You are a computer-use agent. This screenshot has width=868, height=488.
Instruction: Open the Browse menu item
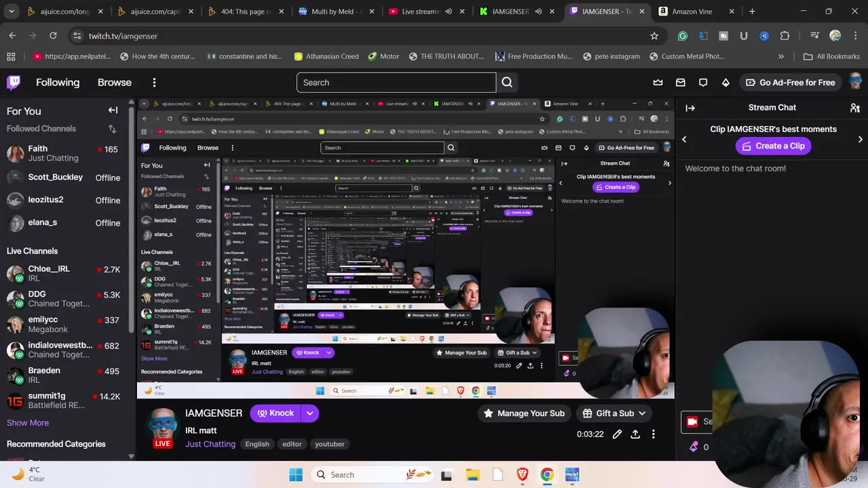coord(115,83)
